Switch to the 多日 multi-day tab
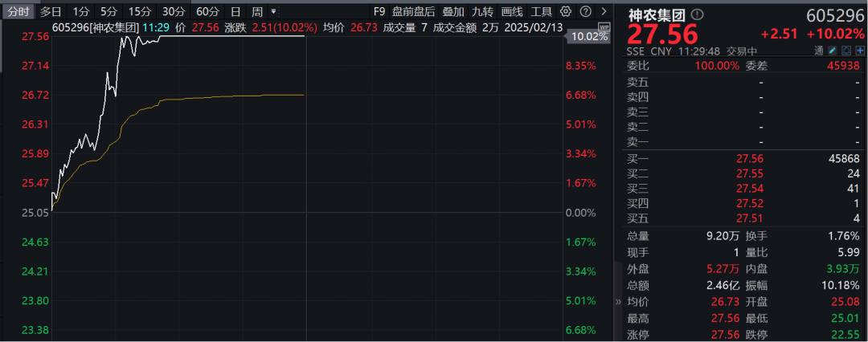 tap(51, 11)
